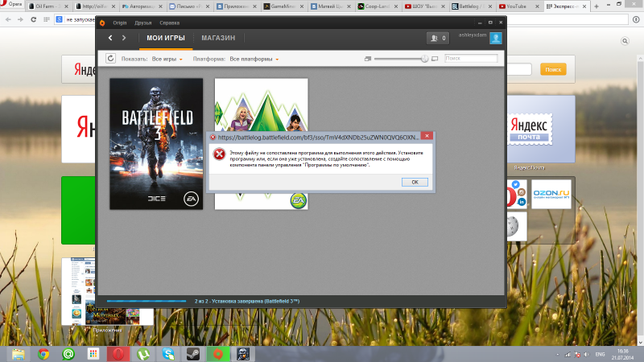Switch to the Battlelog browser tab

pos(473,6)
